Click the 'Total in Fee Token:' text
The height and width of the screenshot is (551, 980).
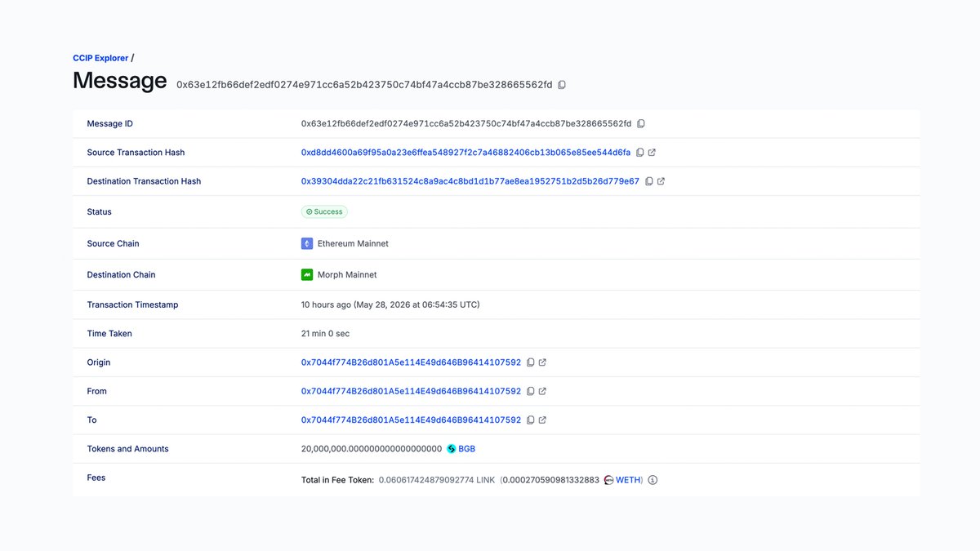(x=337, y=480)
